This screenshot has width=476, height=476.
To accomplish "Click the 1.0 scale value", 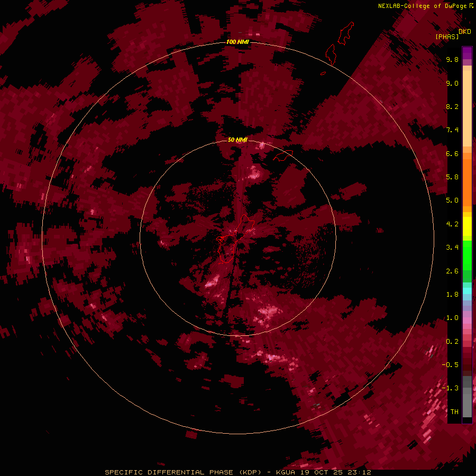I will 452,318.
